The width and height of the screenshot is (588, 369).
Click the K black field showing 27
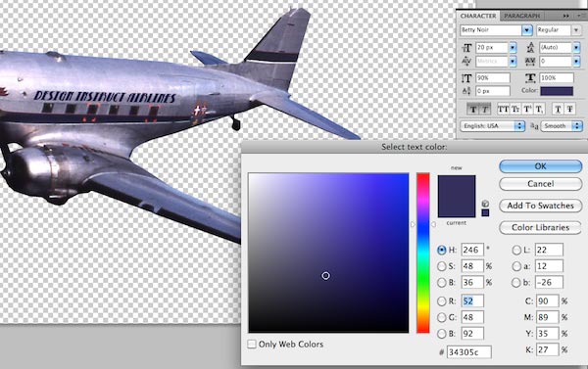pyautogui.click(x=547, y=349)
